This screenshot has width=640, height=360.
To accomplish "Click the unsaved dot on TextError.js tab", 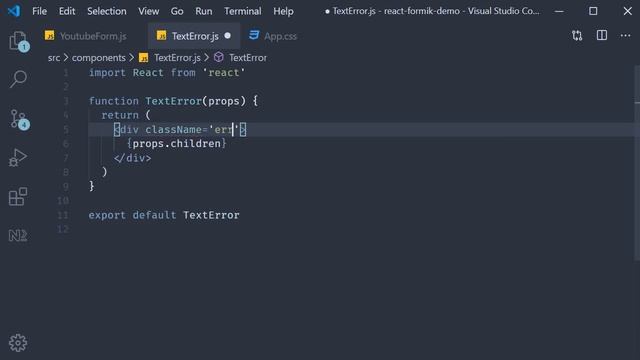I will [227, 36].
